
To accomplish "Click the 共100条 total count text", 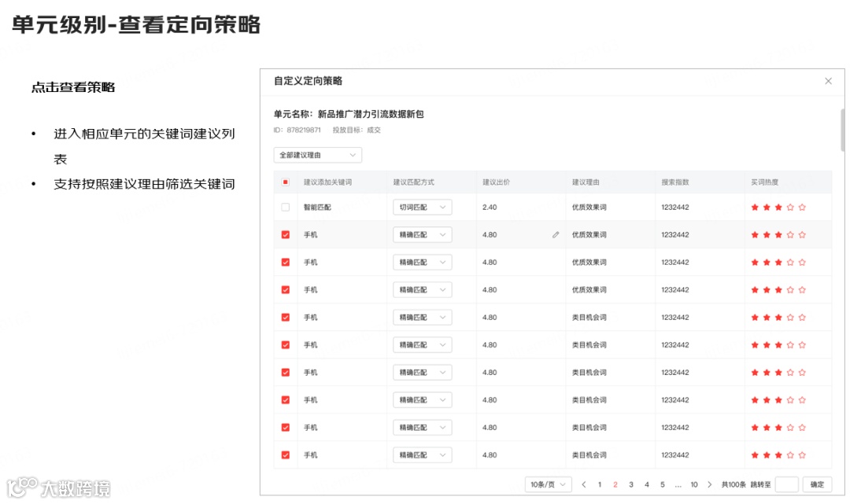I will (734, 484).
